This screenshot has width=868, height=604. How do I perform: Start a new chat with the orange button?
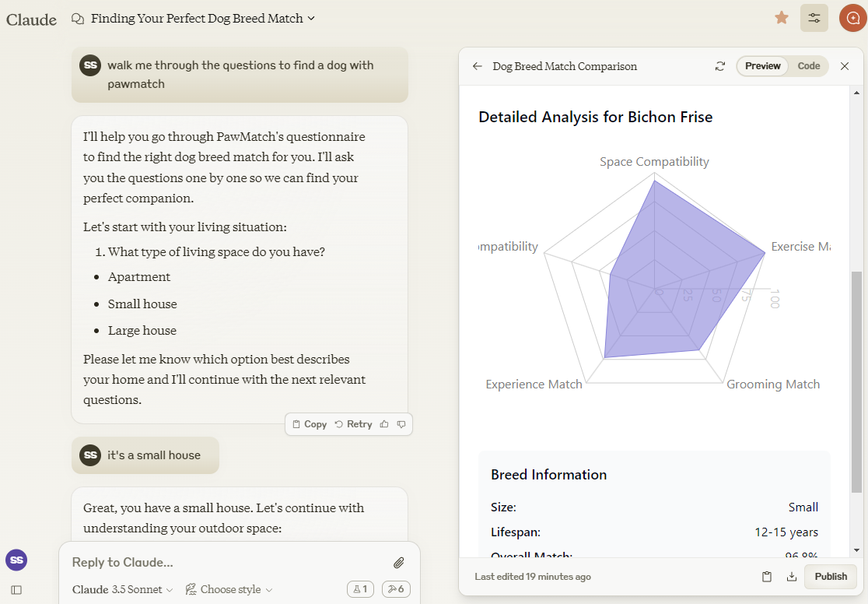pyautogui.click(x=853, y=18)
